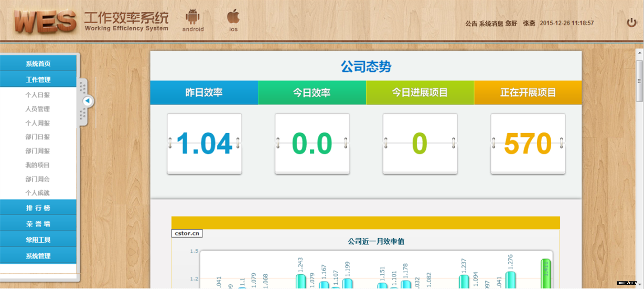
Task: Click the 1.237 chart bar
Action: pyautogui.click(x=464, y=282)
